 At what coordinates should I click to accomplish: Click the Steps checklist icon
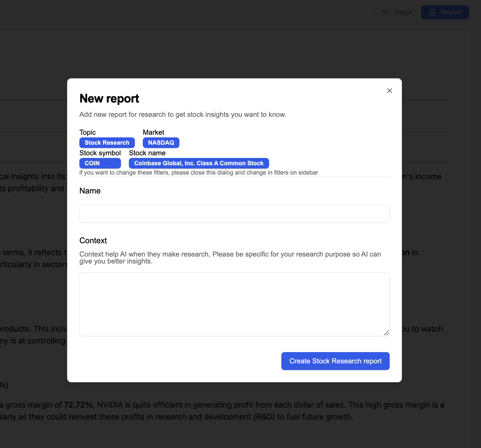pos(386,12)
